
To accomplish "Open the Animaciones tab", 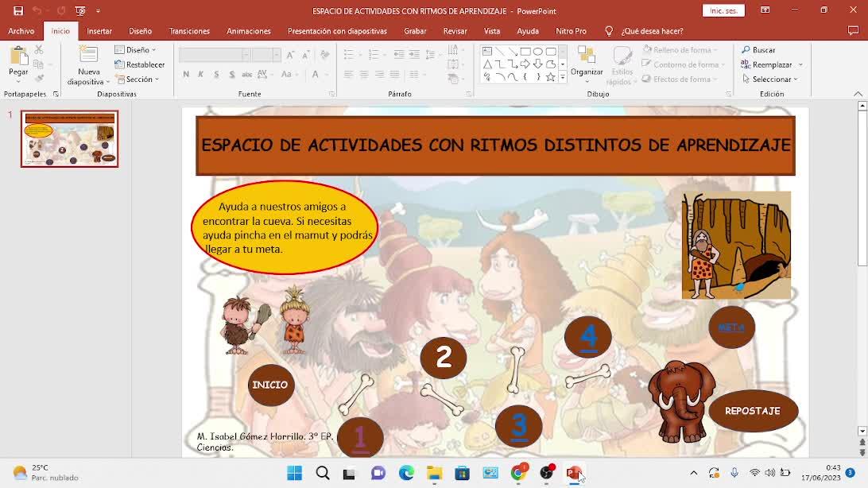I will [249, 31].
